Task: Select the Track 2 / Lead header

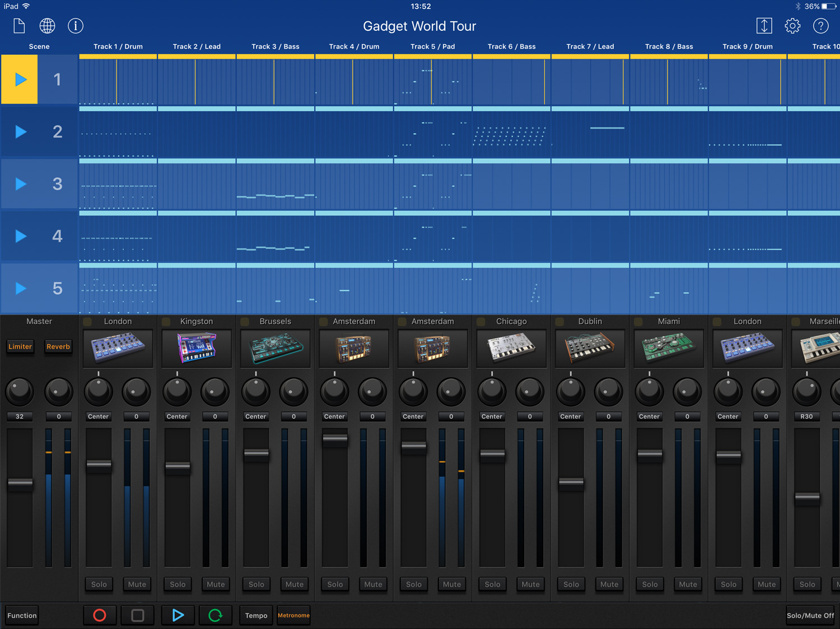Action: click(x=197, y=46)
